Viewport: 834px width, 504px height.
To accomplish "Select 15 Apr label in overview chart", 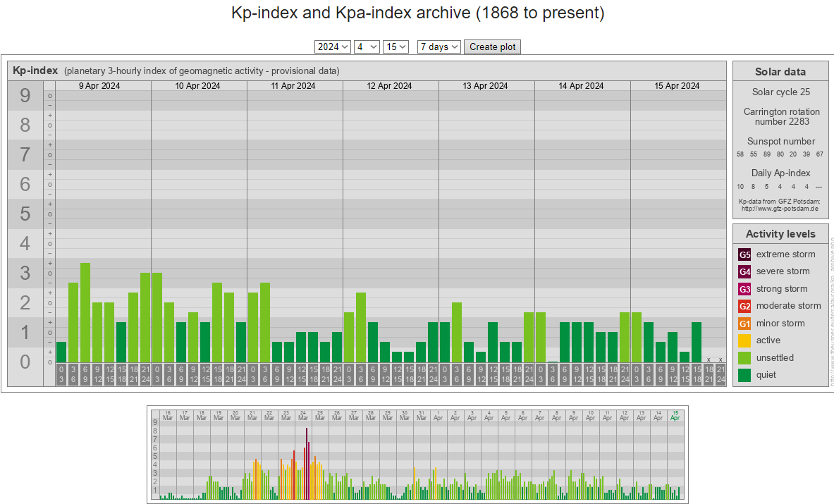I will (675, 415).
